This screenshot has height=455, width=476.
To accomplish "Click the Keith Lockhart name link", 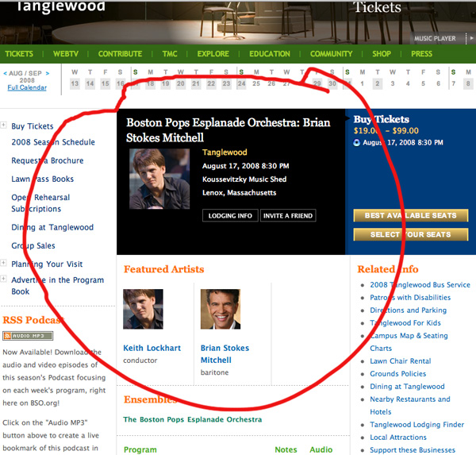I will [x=152, y=348].
